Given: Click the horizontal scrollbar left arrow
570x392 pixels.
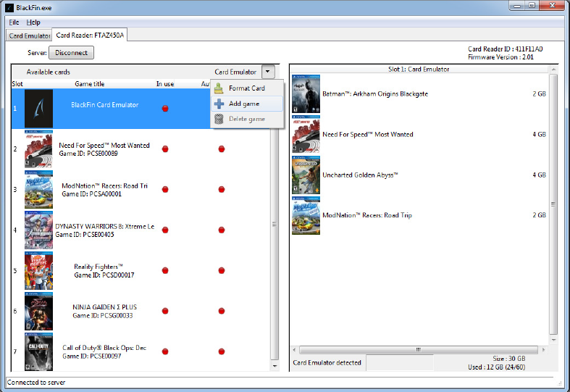Looking at the screenshot, I should (295, 349).
